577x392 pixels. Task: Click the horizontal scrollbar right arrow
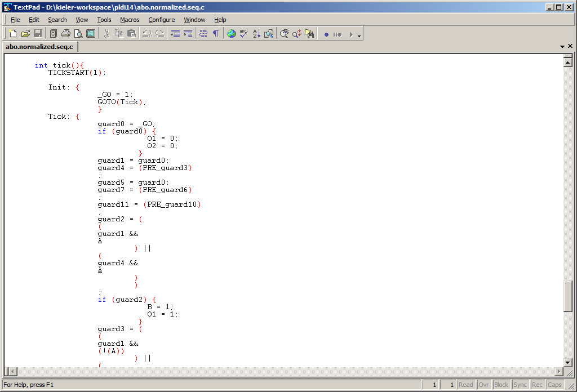559,371
